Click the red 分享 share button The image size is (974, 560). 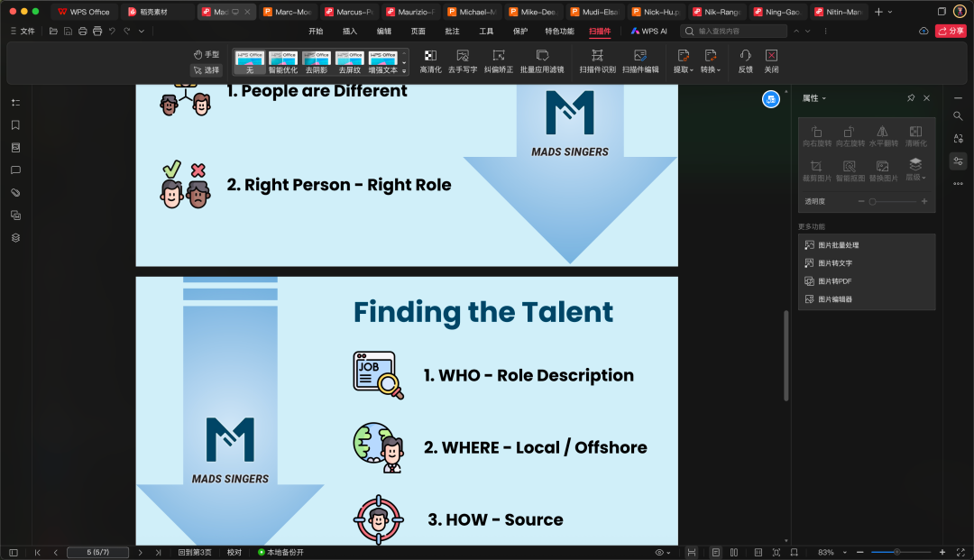tap(951, 31)
